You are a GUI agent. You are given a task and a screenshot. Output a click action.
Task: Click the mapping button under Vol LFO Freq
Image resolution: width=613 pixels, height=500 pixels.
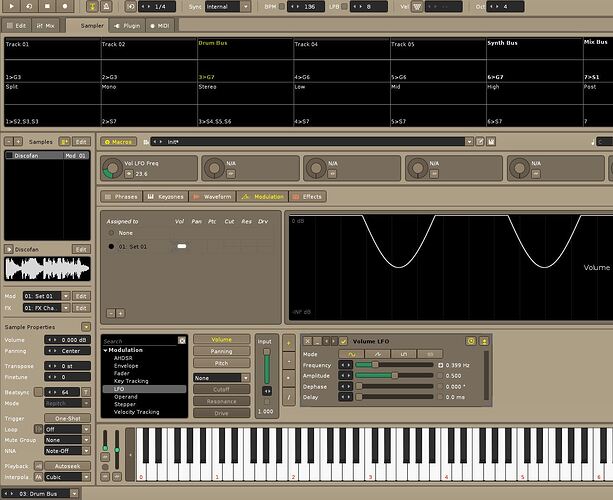click(129, 174)
